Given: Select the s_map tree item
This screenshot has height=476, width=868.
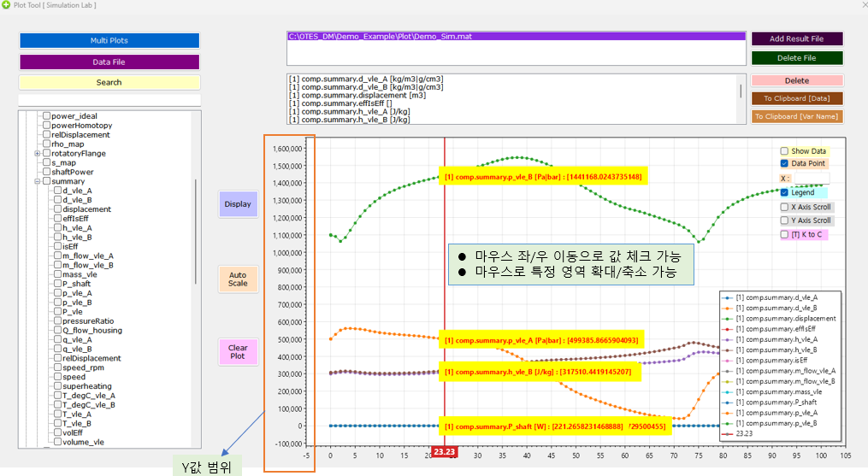Looking at the screenshot, I should click(63, 162).
